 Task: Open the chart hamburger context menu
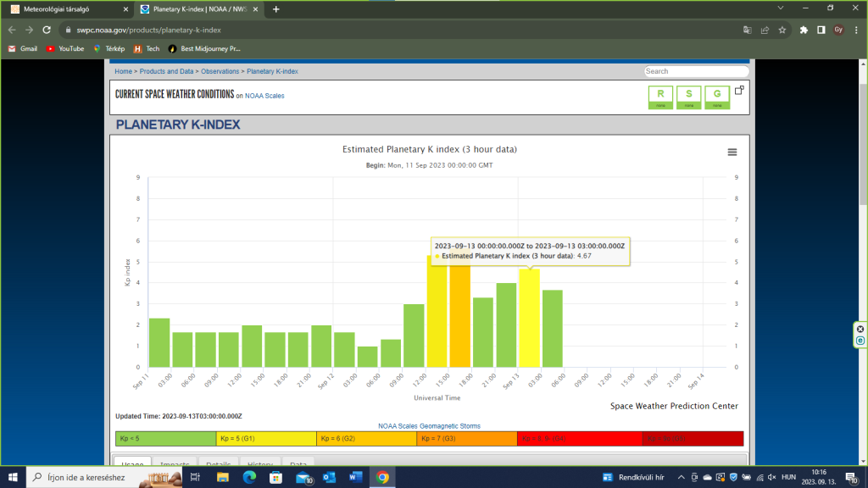(x=732, y=152)
